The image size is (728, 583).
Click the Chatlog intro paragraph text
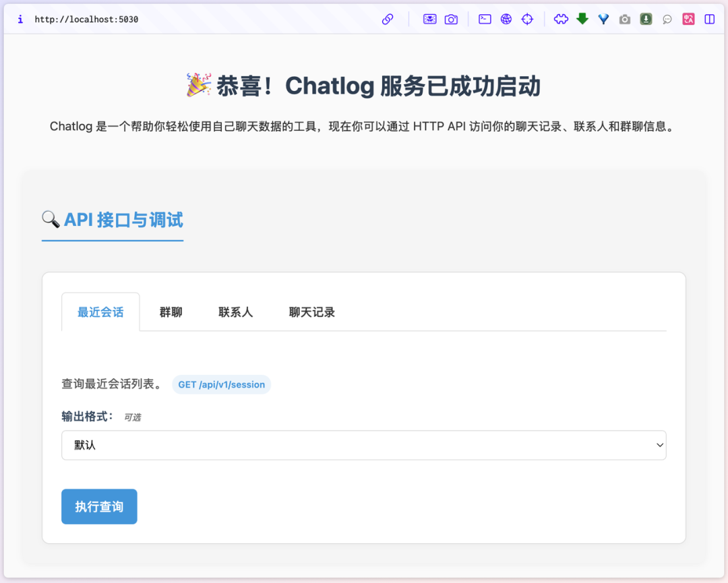(363, 126)
